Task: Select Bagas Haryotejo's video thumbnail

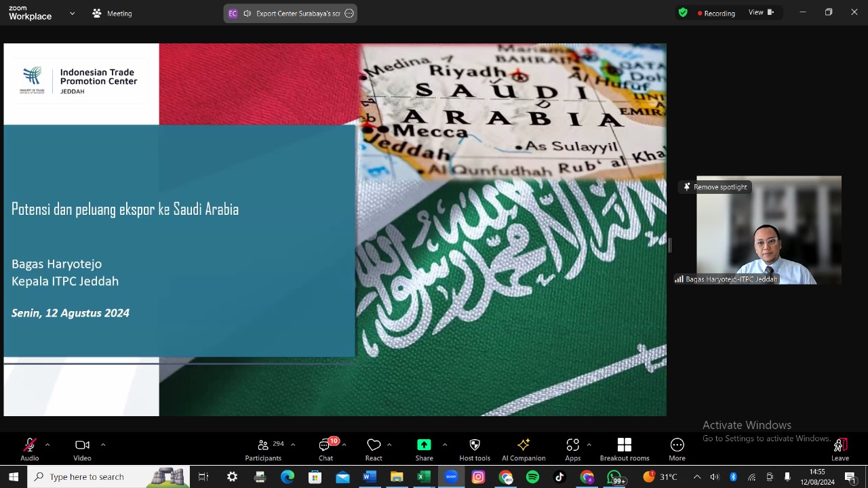Action: [x=769, y=230]
